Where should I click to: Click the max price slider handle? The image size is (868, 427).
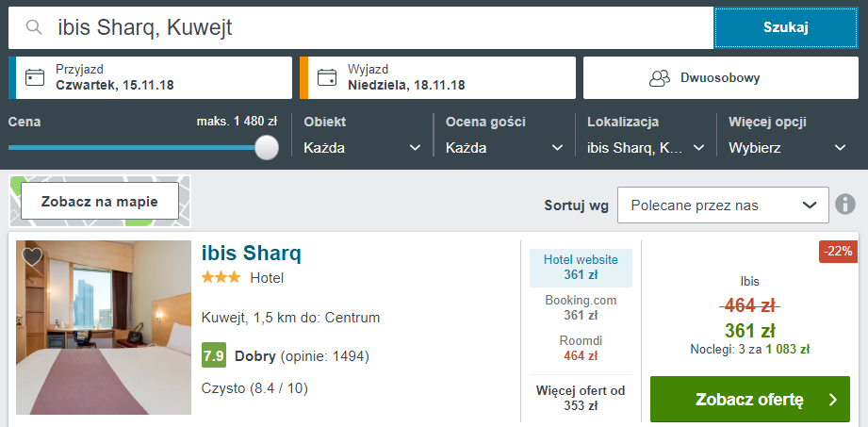[267, 147]
